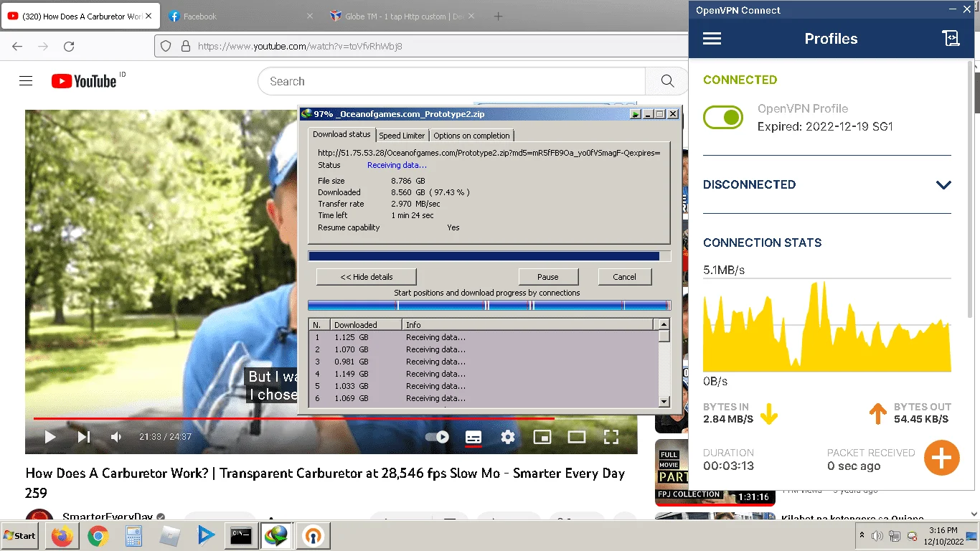Launch Chrome from the taskbar

point(98,536)
